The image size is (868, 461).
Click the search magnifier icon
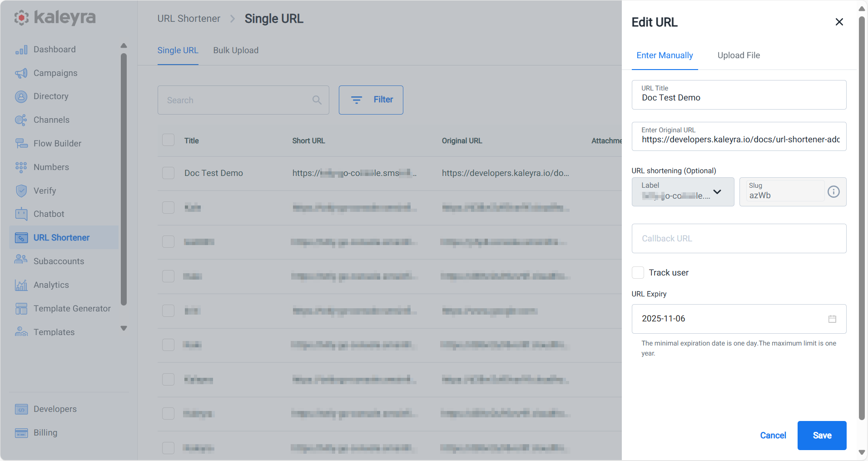317,100
